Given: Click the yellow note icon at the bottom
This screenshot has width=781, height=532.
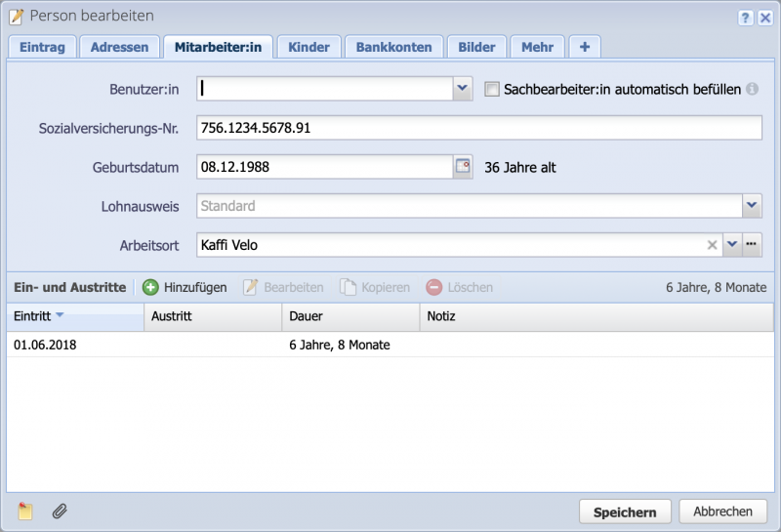Looking at the screenshot, I should [25, 512].
